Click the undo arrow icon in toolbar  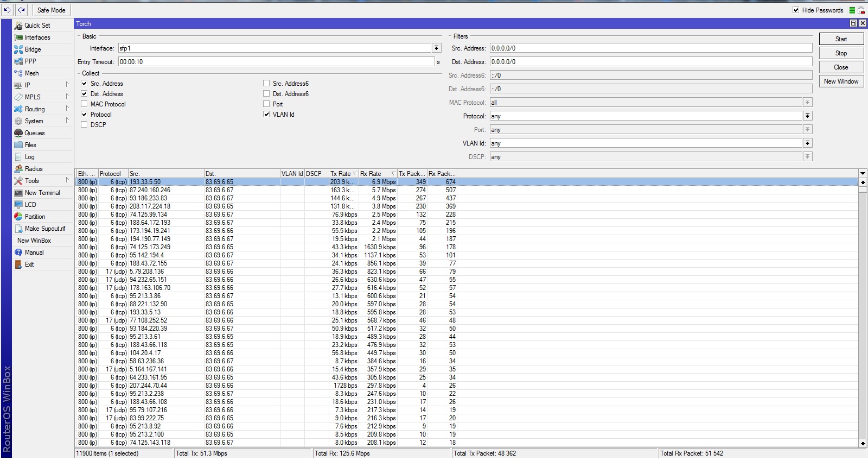(x=8, y=10)
